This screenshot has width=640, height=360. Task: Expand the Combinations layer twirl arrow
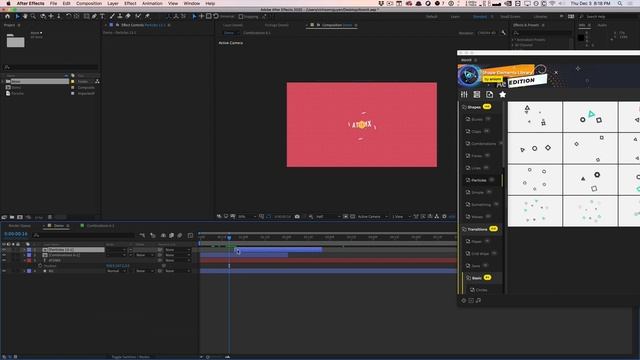pos(24,255)
